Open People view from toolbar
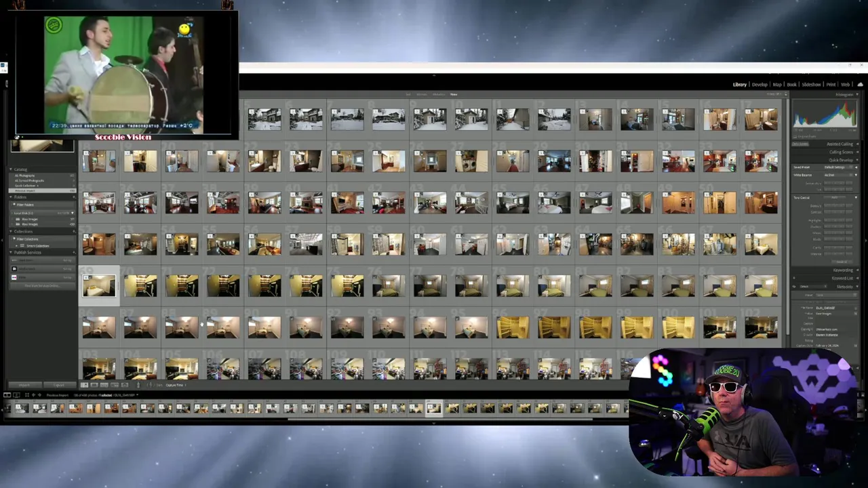 coord(125,385)
